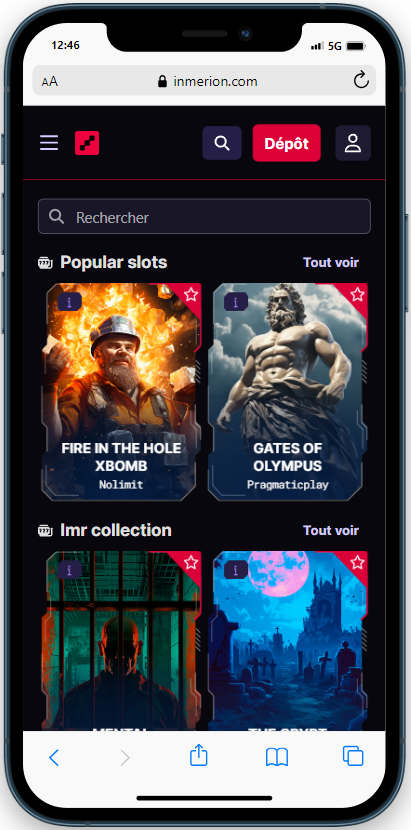Show info badge on Gates of Olympus
This screenshot has width=411, height=830.
pos(236,302)
